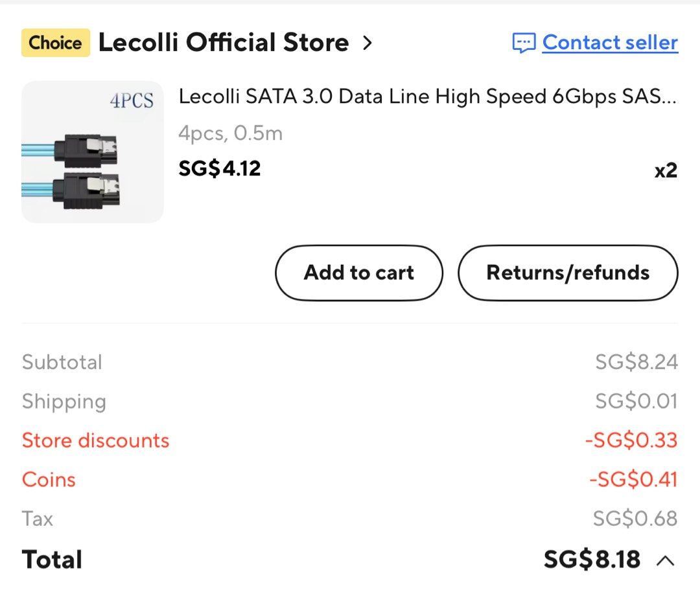Image resolution: width=700 pixels, height=590 pixels.
Task: Collapse the Total price breakdown caret
Action: (665, 560)
